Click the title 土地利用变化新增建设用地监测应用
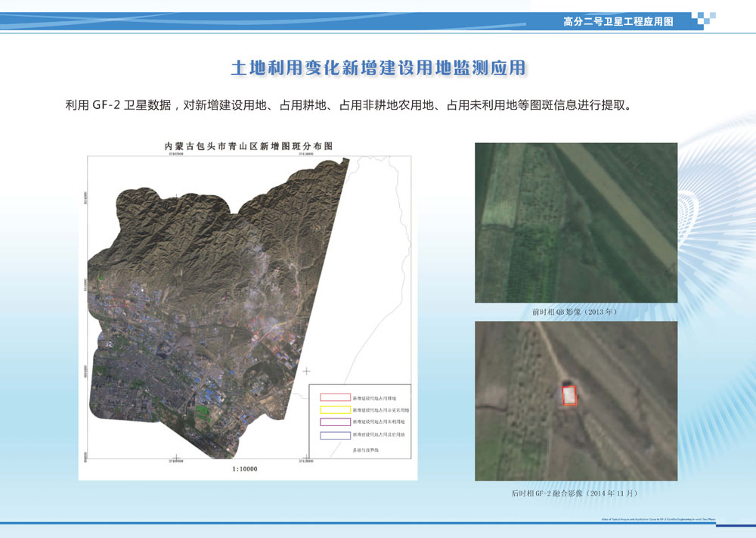The width and height of the screenshot is (756, 538). click(x=379, y=67)
